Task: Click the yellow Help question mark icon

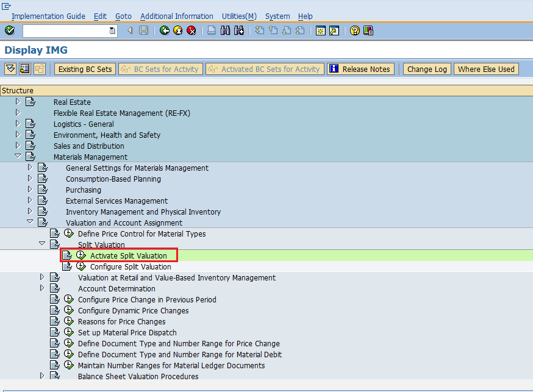Action: (x=354, y=30)
